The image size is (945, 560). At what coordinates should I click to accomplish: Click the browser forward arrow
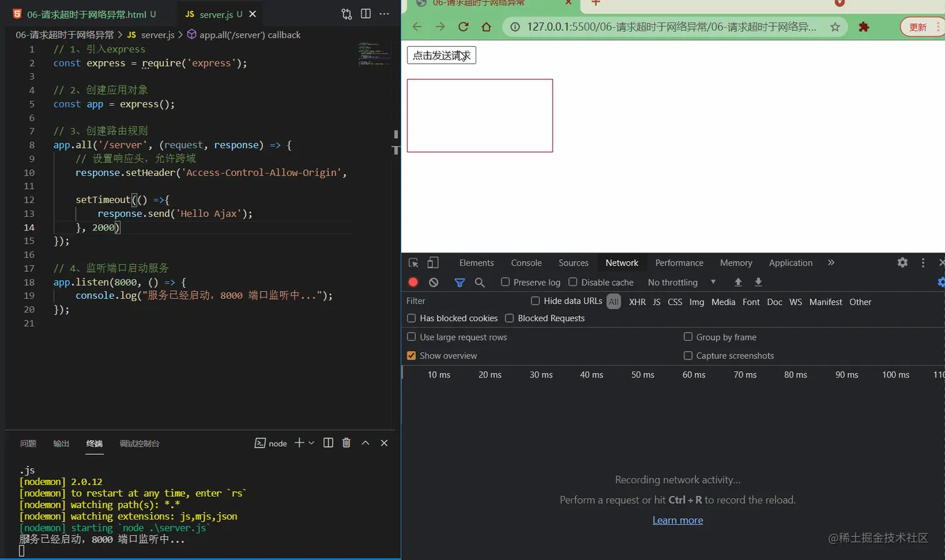click(x=440, y=27)
